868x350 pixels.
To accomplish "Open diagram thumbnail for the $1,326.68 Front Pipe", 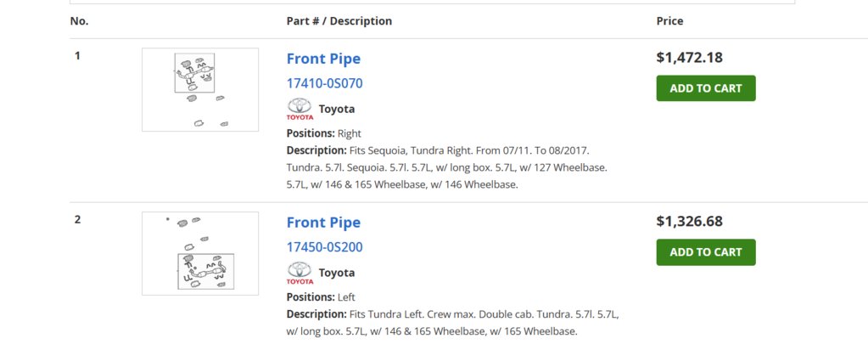I will click(x=200, y=253).
